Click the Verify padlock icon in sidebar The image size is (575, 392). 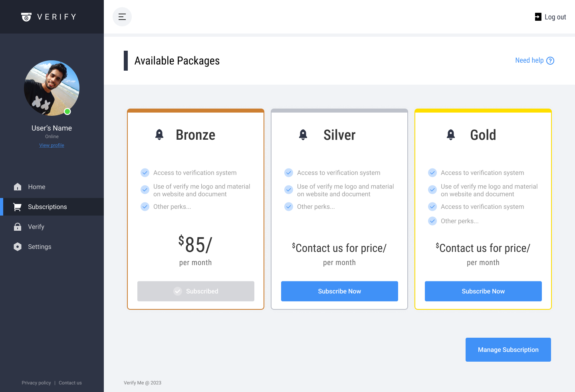(18, 227)
